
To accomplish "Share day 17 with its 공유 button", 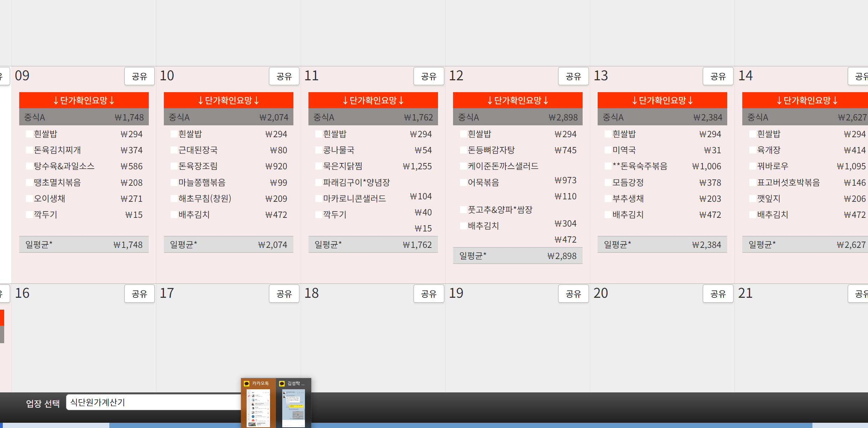I will tap(284, 294).
